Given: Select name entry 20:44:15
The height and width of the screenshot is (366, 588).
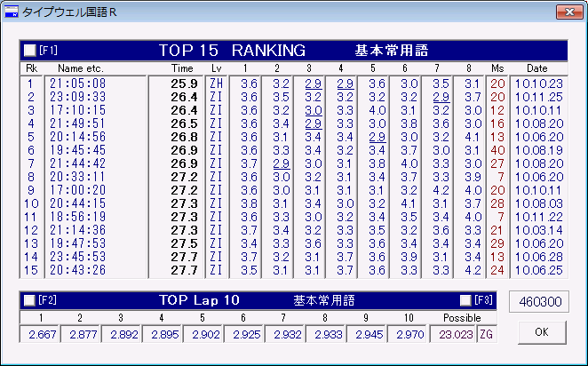Looking at the screenshot, I should click(78, 203).
